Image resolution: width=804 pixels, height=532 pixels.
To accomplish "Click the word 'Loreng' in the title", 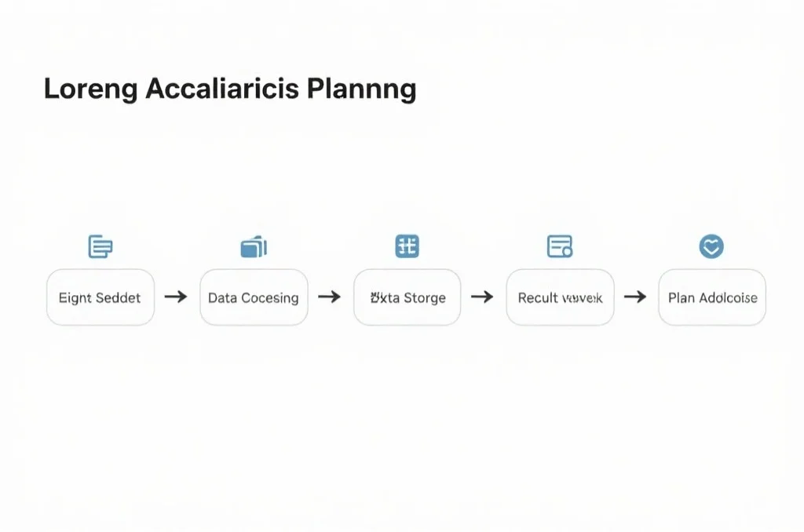I will [91, 89].
